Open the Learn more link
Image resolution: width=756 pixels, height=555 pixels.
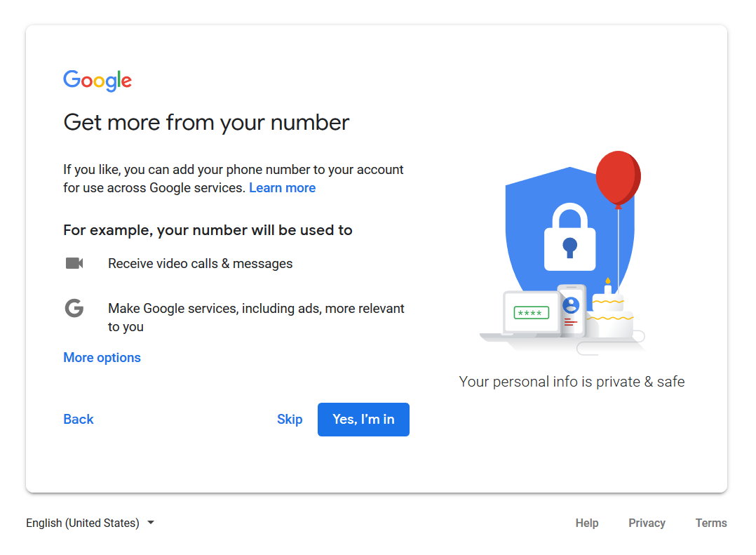pos(282,187)
